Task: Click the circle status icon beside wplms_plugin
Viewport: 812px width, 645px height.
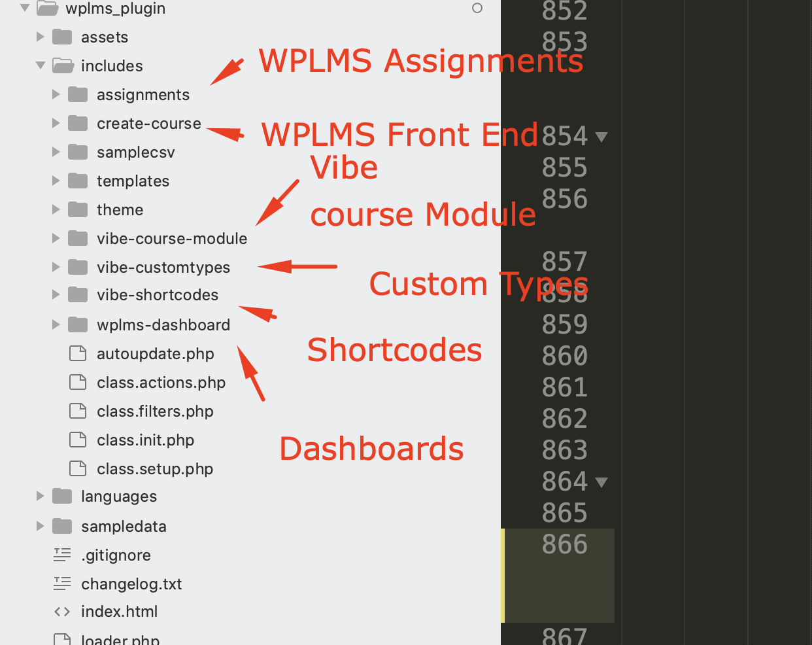Action: tap(477, 8)
